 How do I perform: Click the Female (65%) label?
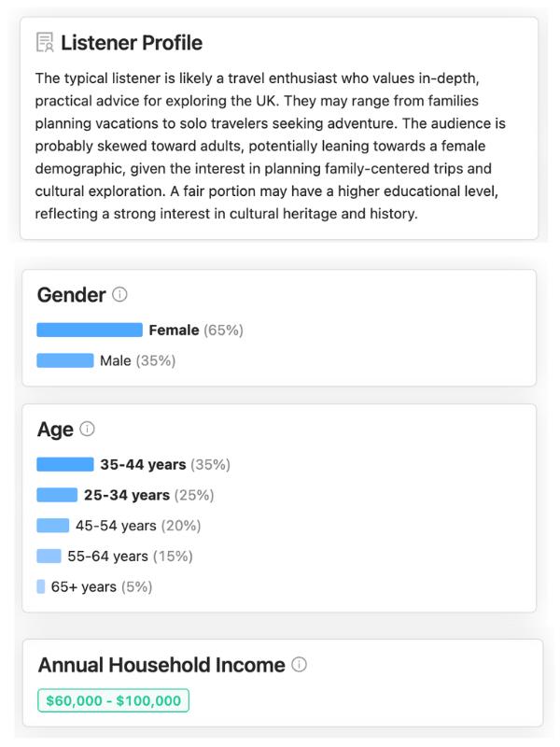(x=196, y=330)
